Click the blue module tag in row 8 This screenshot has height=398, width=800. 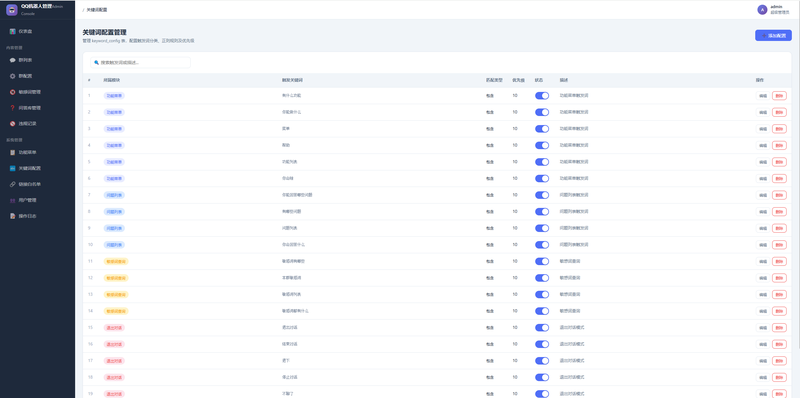coord(114,212)
